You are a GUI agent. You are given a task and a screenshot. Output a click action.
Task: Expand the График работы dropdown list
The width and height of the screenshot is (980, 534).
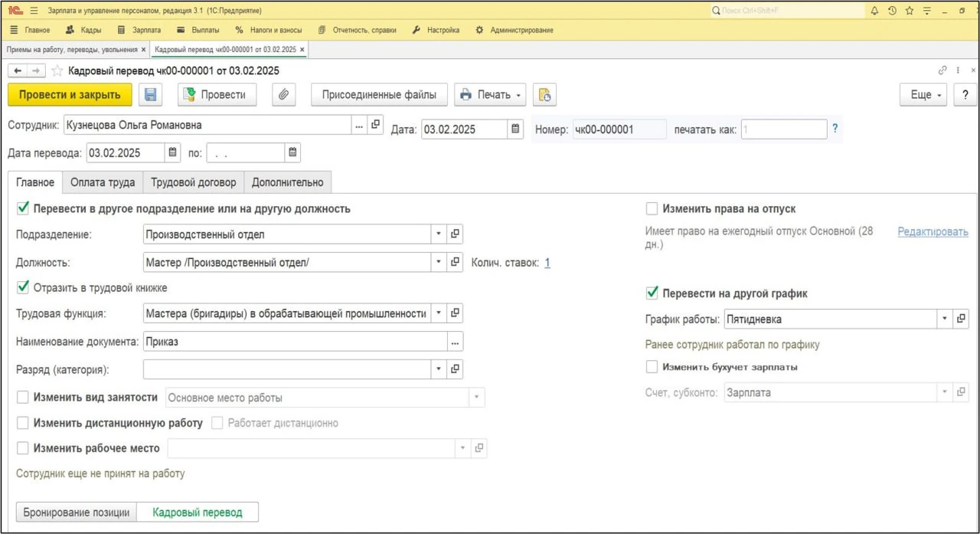tap(946, 319)
